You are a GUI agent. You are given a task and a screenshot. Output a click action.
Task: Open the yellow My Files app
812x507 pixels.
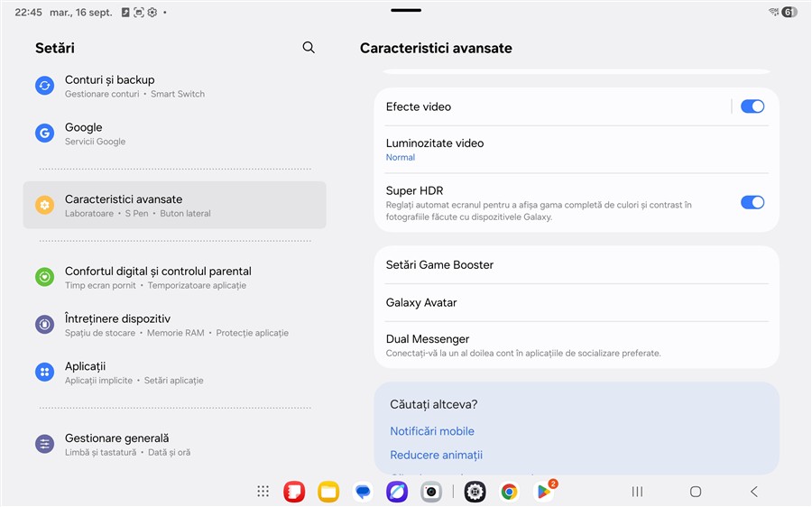[x=328, y=492]
